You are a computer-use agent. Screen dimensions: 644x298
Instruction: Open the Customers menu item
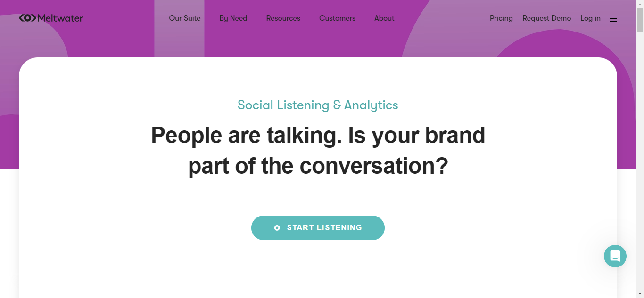(x=337, y=18)
